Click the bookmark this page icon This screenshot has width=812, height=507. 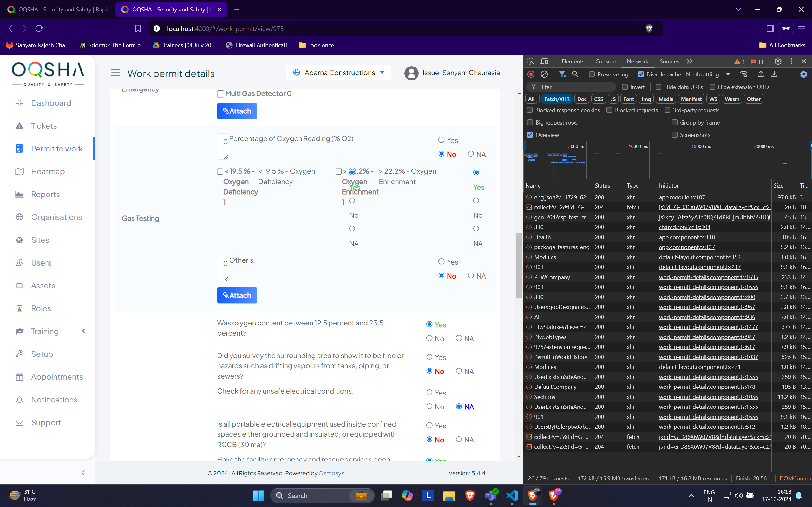[138, 29]
